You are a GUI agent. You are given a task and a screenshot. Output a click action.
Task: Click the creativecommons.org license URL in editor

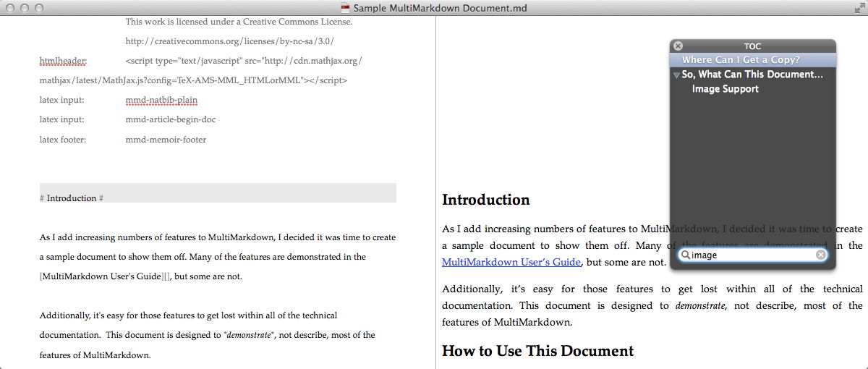[229, 41]
